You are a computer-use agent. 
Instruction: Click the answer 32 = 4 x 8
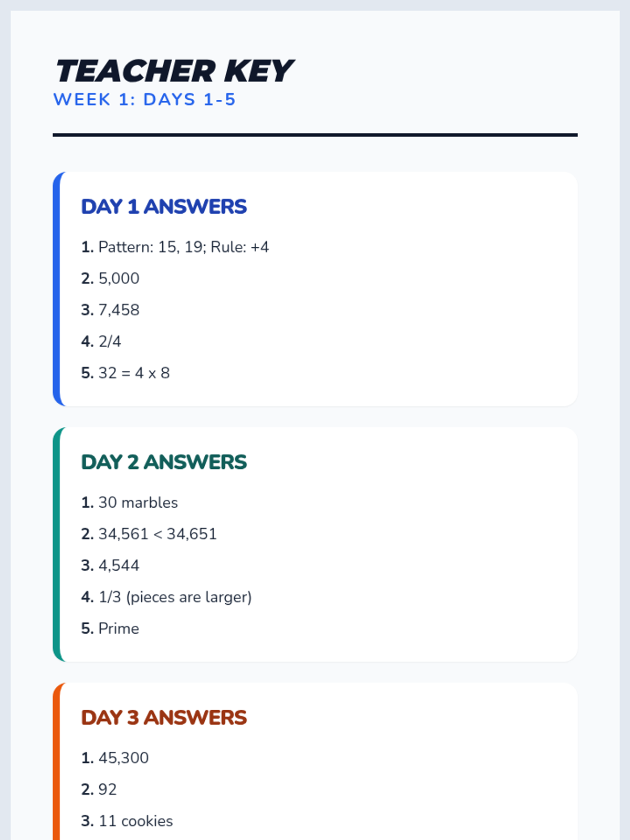pos(134,373)
